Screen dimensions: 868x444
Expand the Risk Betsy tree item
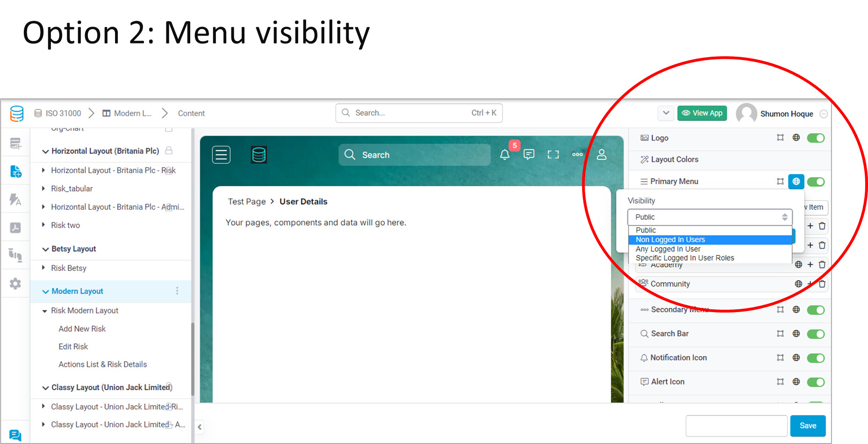click(x=43, y=268)
